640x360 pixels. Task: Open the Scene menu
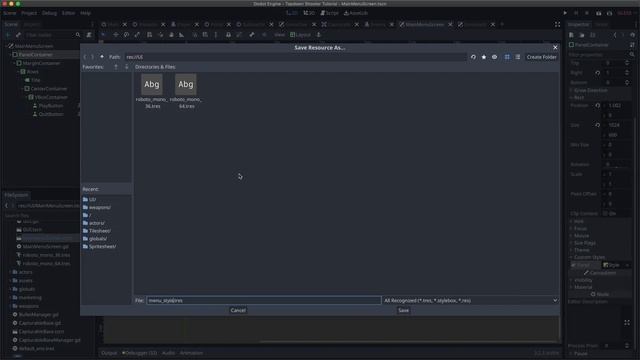(10, 13)
